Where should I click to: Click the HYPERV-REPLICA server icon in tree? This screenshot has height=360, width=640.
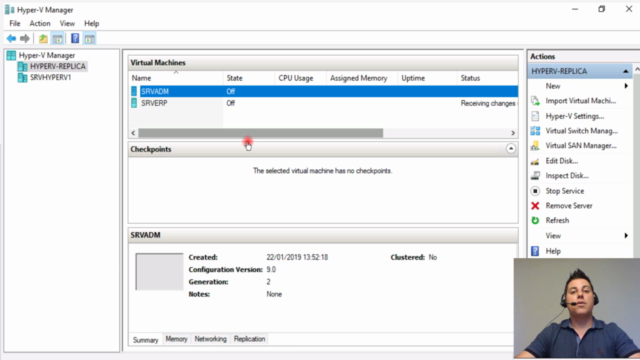pyautogui.click(x=22, y=66)
